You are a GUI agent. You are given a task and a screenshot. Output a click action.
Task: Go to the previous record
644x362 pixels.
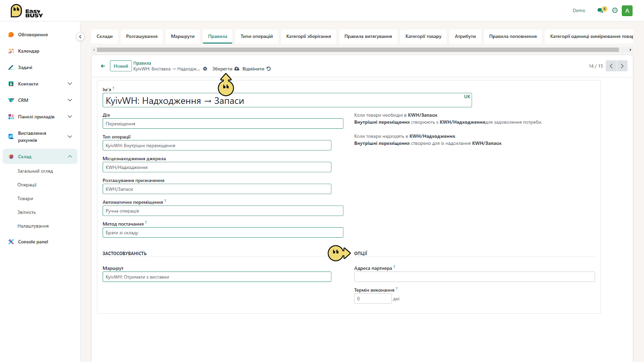click(x=611, y=66)
